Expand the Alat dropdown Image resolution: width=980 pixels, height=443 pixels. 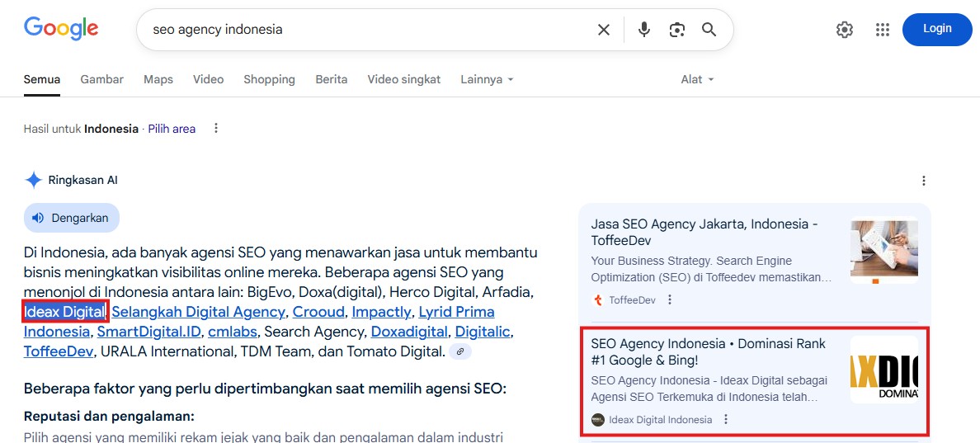tap(697, 79)
